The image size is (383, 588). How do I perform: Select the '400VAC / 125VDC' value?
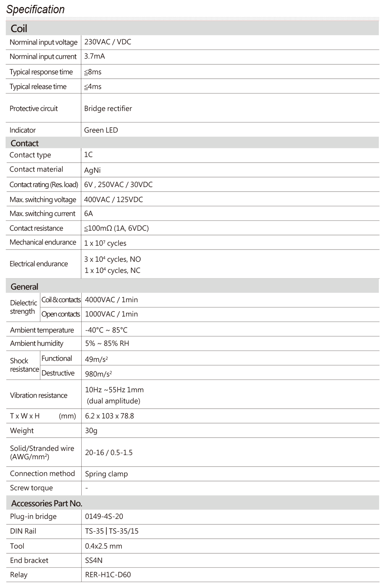point(113,200)
